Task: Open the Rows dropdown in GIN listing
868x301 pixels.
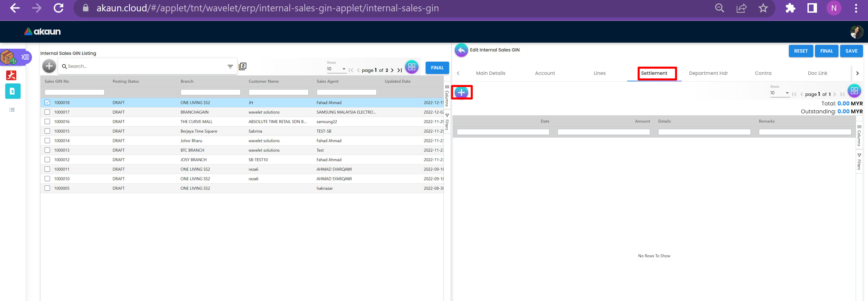Action: pos(336,69)
